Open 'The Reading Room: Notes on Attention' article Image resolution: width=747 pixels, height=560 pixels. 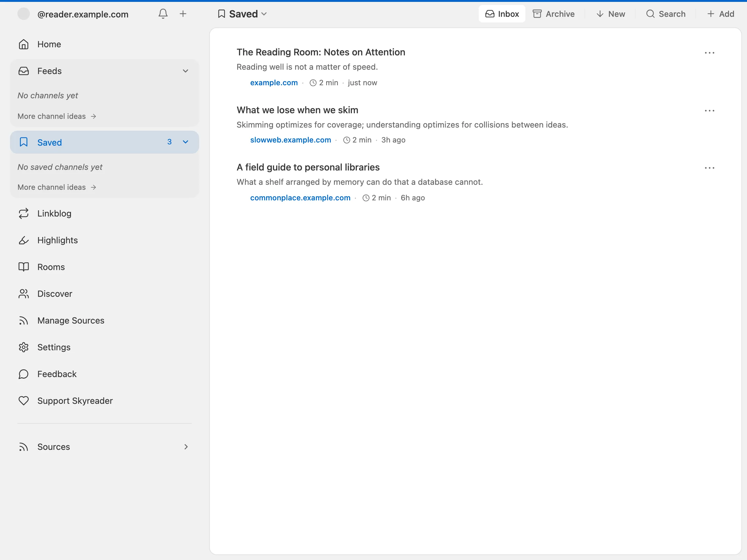[x=321, y=52]
